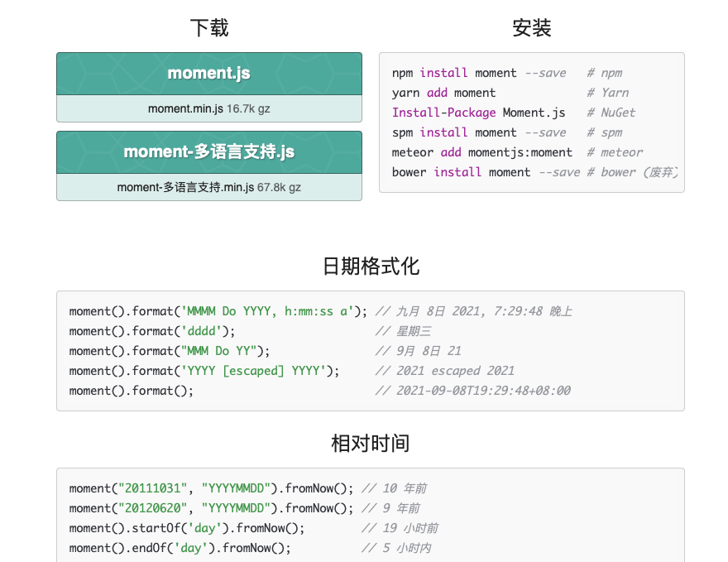Click the '# meteor' comment
The image size is (728, 562).
point(615,152)
